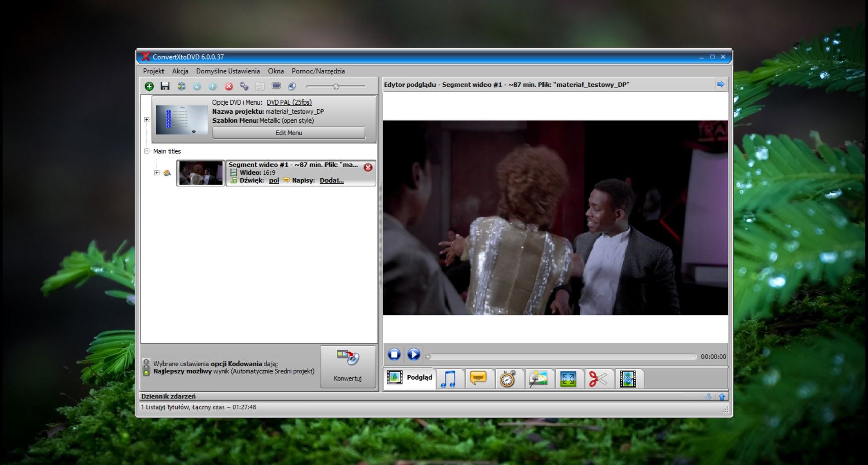Image resolution: width=868 pixels, height=465 pixels.
Task: Click blue arrow at preview editor header
Action: pyautogui.click(x=721, y=84)
